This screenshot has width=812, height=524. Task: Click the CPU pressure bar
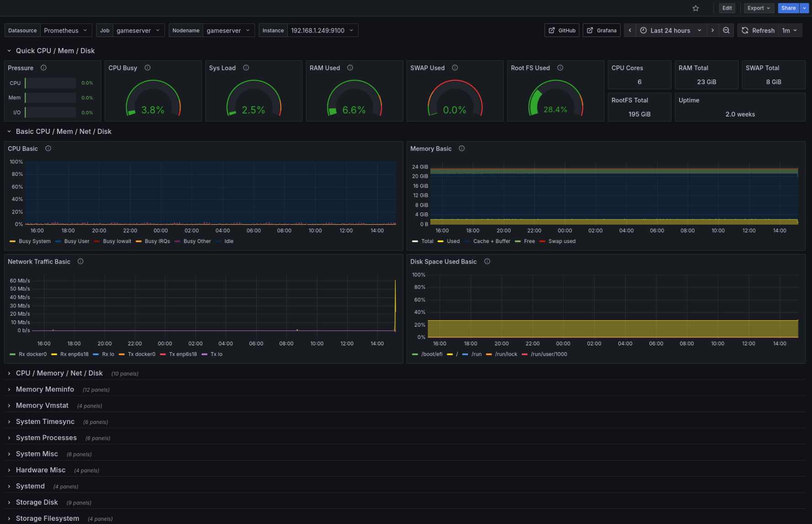coord(50,83)
